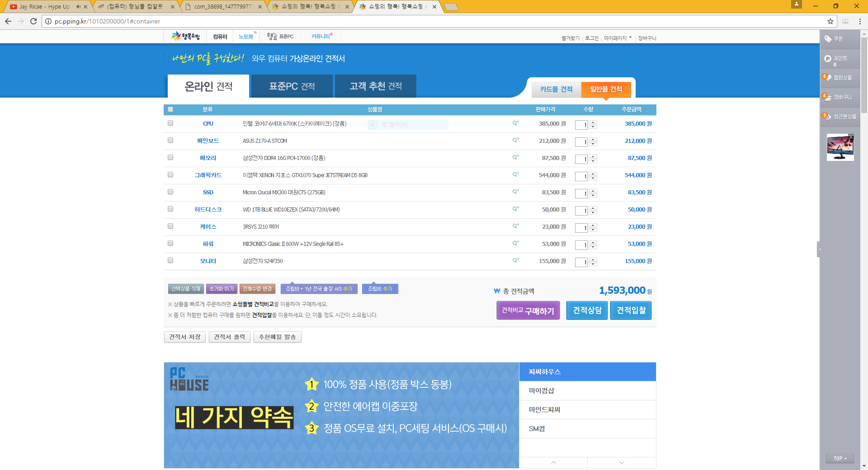868x470 pixels.
Task: Check the select-all checkbox in the table header
Action: pyautogui.click(x=170, y=109)
